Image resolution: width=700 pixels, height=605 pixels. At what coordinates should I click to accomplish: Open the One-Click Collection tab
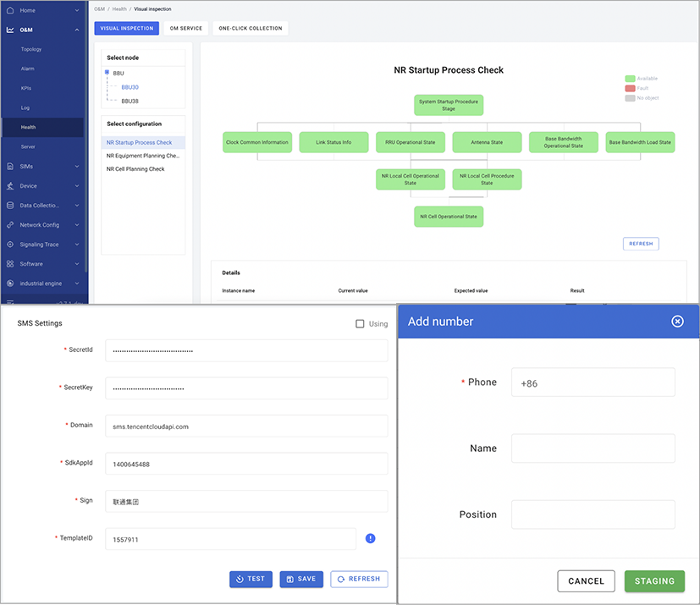coord(251,28)
